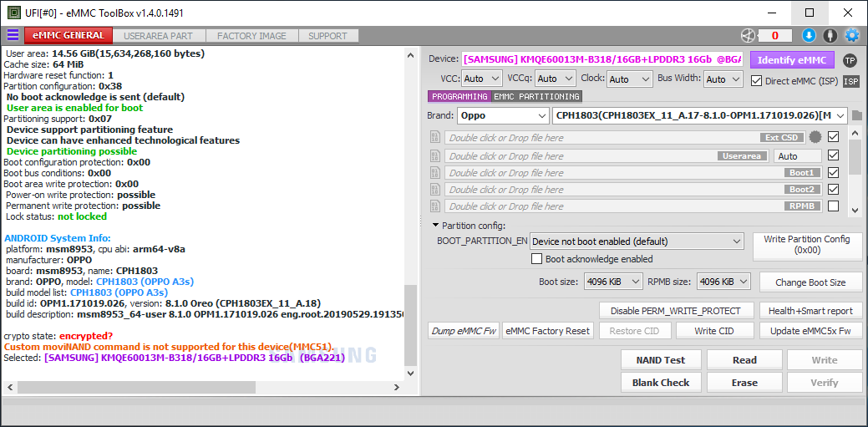Click binary file icon of Boot1 row

pyautogui.click(x=435, y=173)
